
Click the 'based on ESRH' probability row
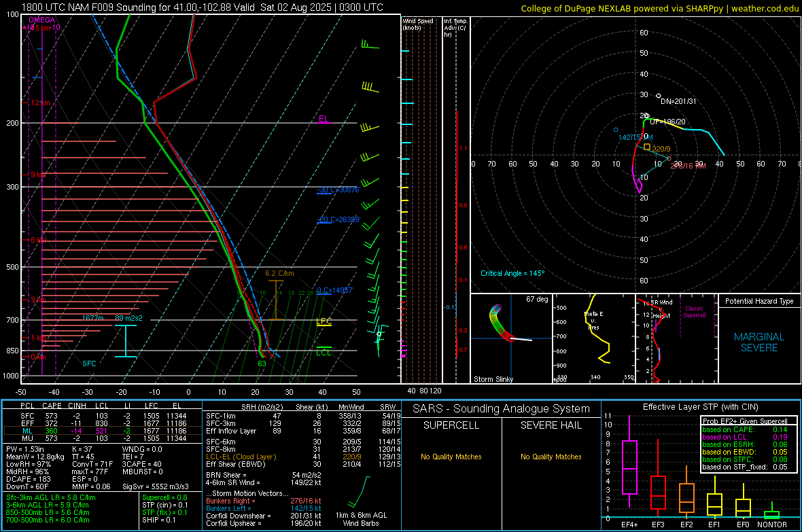tap(745, 444)
